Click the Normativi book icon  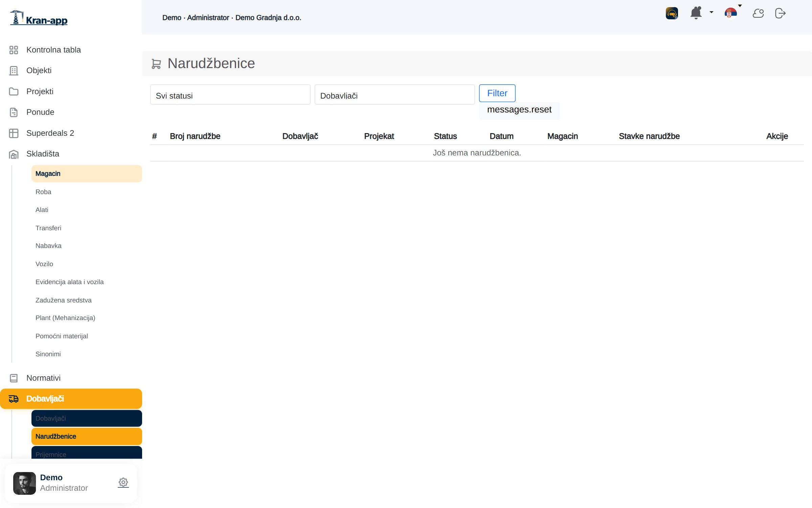14,378
